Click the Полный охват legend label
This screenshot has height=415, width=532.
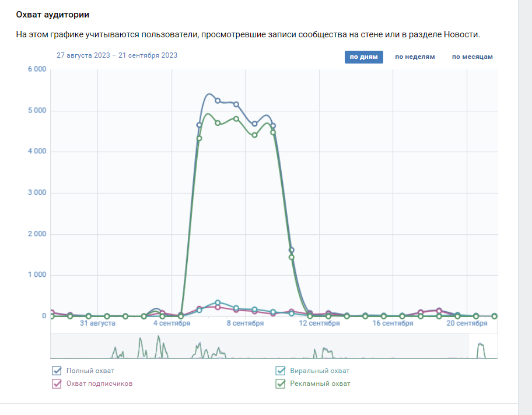tap(90, 371)
